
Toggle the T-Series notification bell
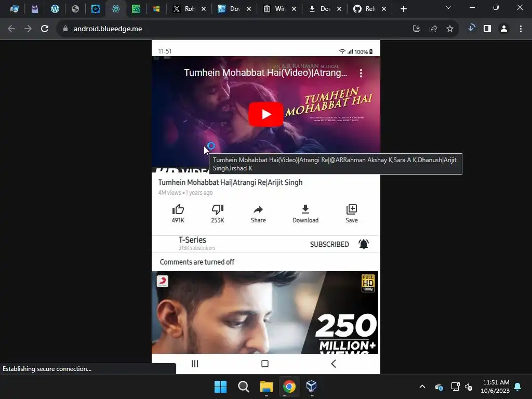(363, 244)
